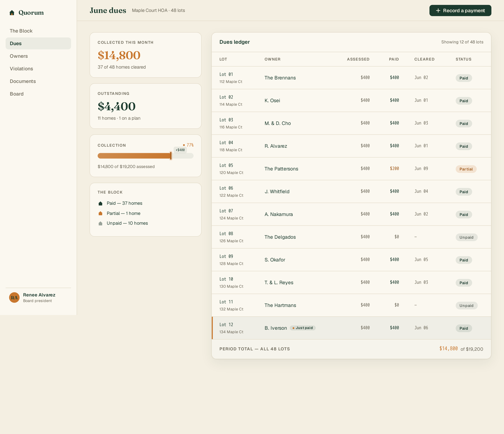Click the Record a payment button
The height and width of the screenshot is (434, 504).
point(460,11)
